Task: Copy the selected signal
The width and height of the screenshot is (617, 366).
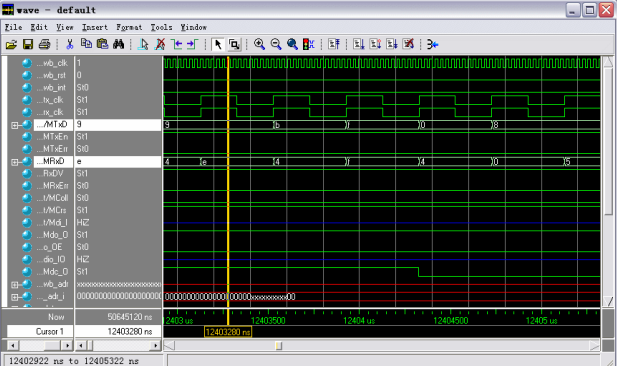Action: pos(86,44)
